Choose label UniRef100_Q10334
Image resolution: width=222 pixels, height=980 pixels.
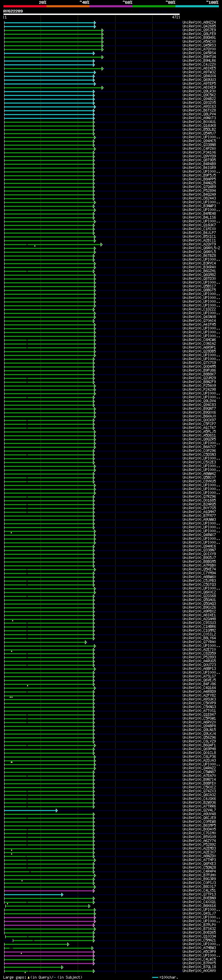199,936
